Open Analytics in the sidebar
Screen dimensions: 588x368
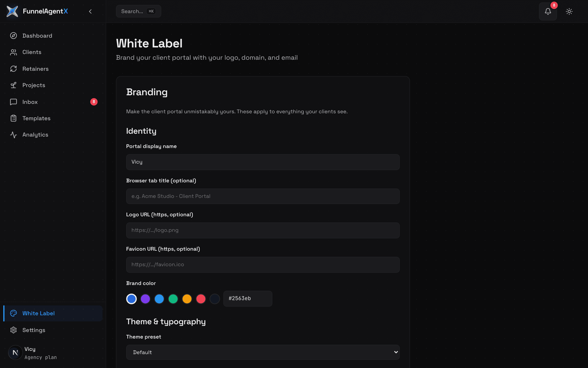pyautogui.click(x=53, y=135)
